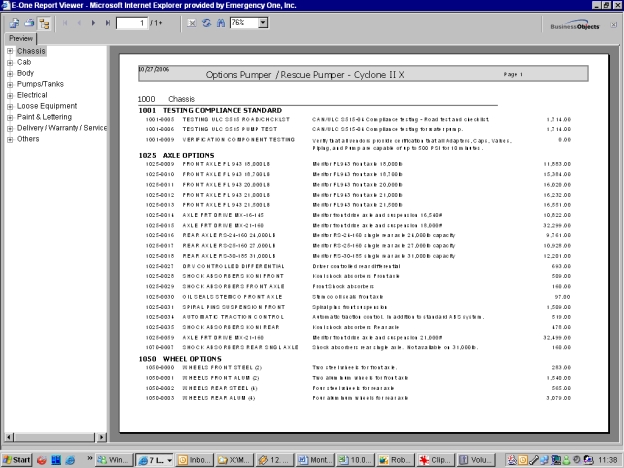Switch to 'Mont...' Word taskbar button
This screenshot has height=468, width=624.
(316, 460)
